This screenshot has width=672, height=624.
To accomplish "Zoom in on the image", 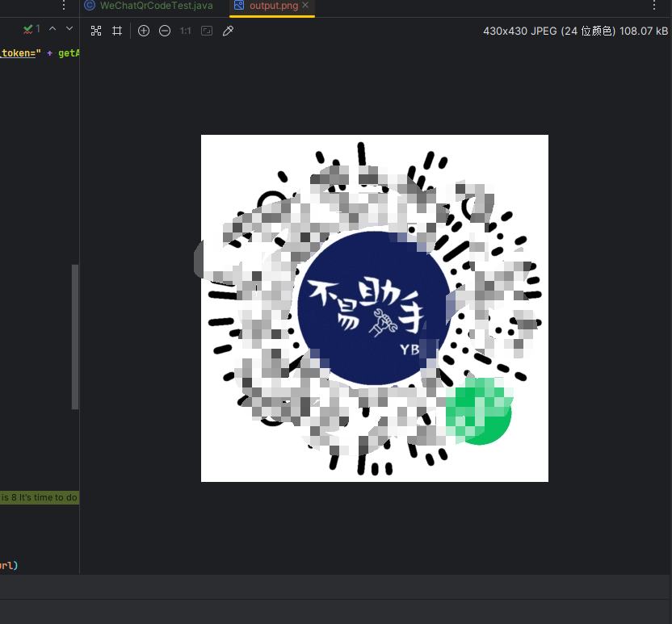I will point(144,31).
